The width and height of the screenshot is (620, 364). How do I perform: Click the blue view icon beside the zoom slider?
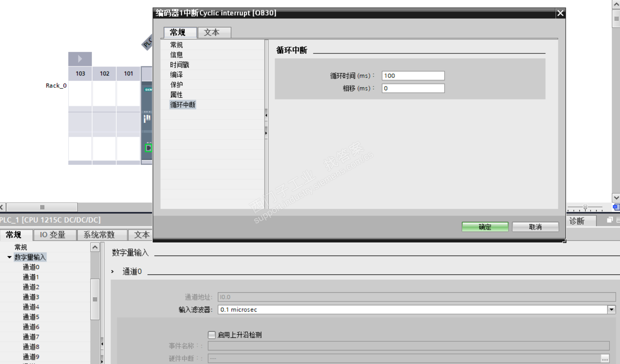[x=616, y=207]
